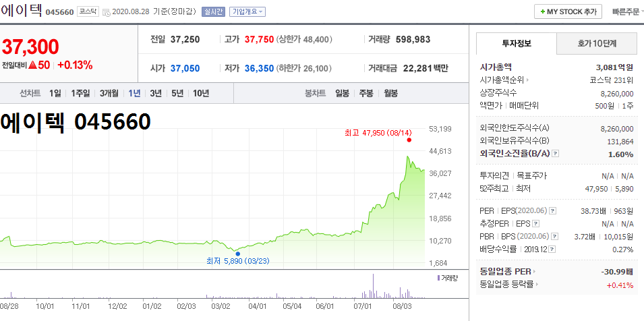Click the 3.72배 PBR value
The height and width of the screenshot is (321, 644).
point(585,237)
